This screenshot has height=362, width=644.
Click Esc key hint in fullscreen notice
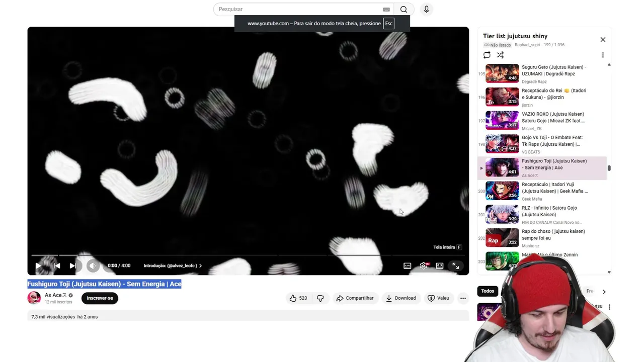[389, 24]
